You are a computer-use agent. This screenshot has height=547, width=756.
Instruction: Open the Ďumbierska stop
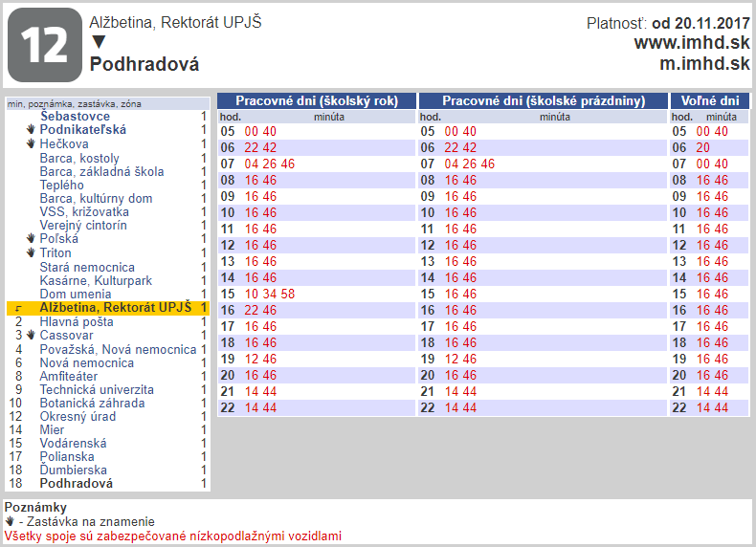point(74,470)
